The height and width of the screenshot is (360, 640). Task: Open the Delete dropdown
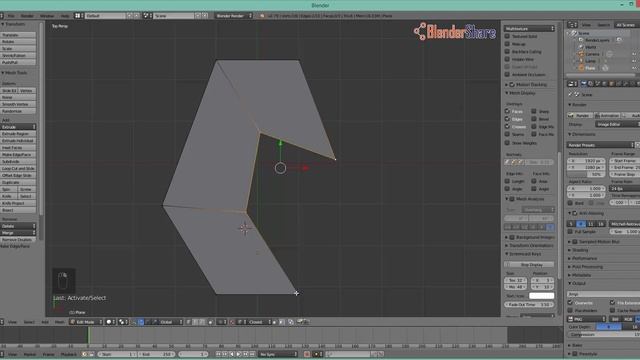(x=18, y=226)
